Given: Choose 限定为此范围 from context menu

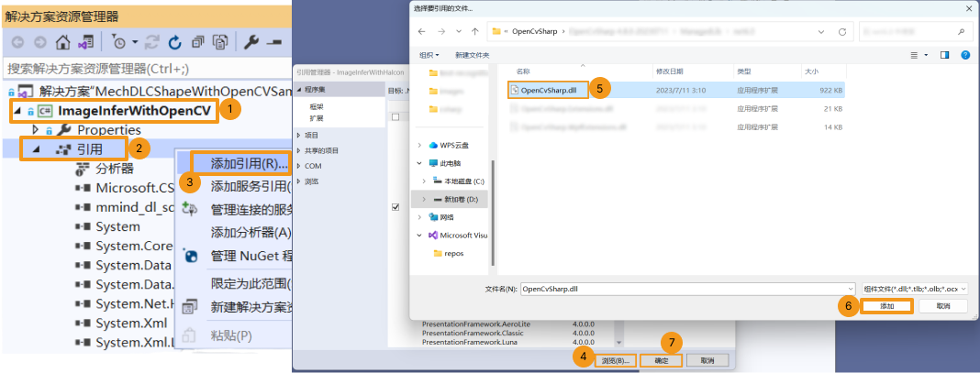Looking at the screenshot, I should click(251, 284).
